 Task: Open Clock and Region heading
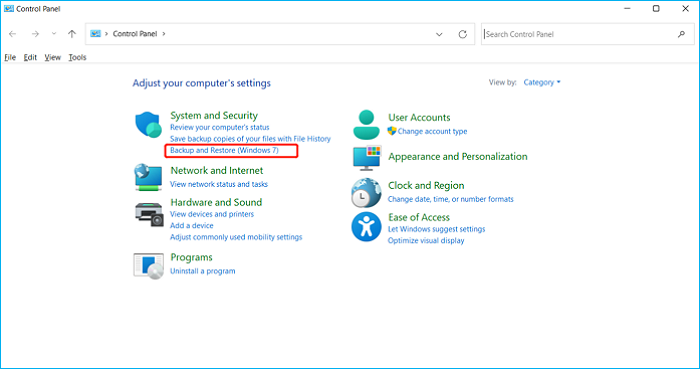pyautogui.click(x=426, y=186)
